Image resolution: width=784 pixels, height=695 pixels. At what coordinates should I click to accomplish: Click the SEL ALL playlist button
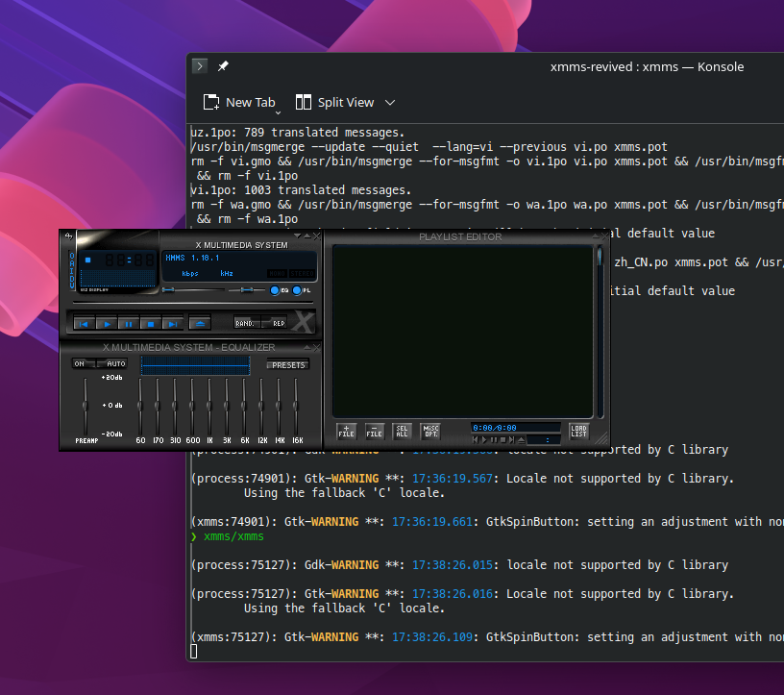point(402,432)
